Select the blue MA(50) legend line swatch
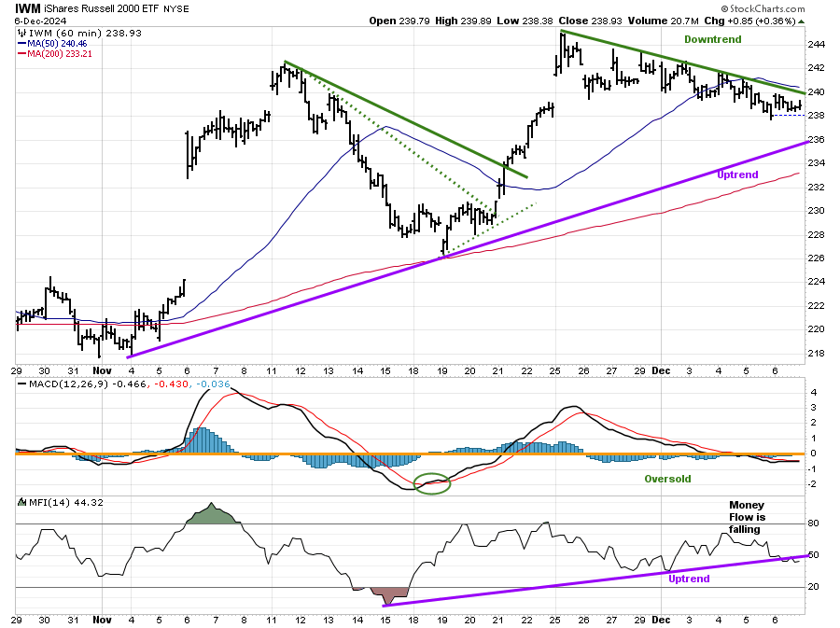 click(22, 43)
